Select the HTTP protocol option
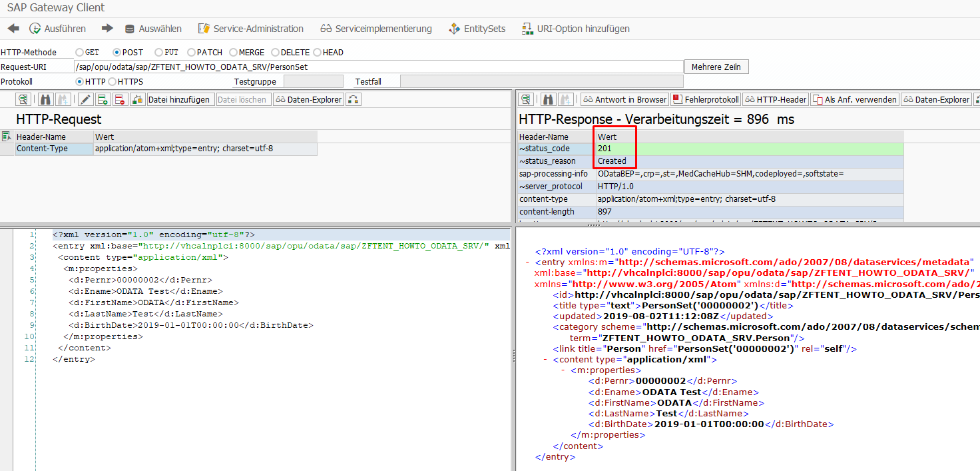The height and width of the screenshot is (473, 980). [x=80, y=81]
